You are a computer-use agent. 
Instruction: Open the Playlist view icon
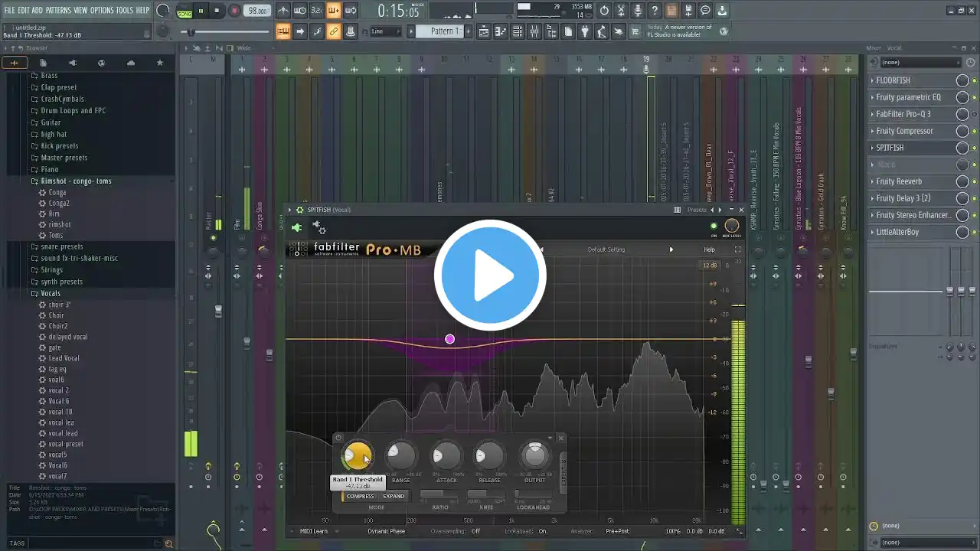[484, 31]
